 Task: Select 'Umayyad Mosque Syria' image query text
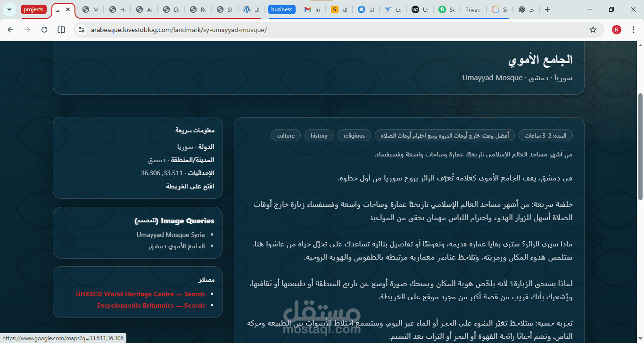click(x=171, y=235)
